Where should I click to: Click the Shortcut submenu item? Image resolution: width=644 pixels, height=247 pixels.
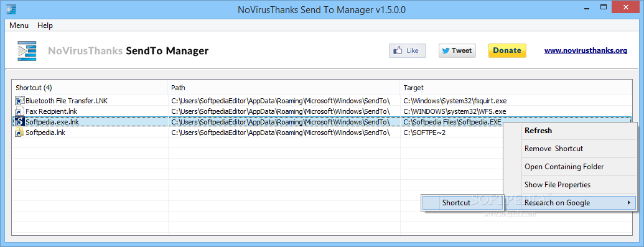pos(462,203)
